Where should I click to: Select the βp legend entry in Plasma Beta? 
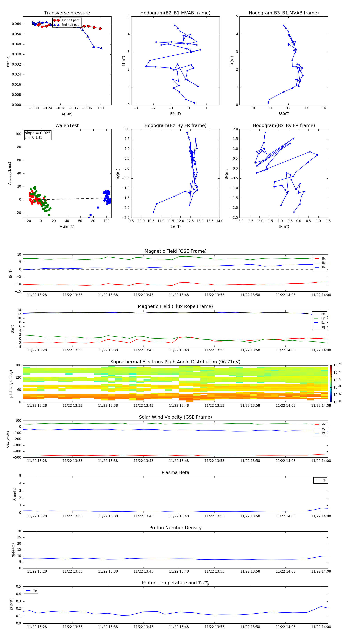click(320, 480)
